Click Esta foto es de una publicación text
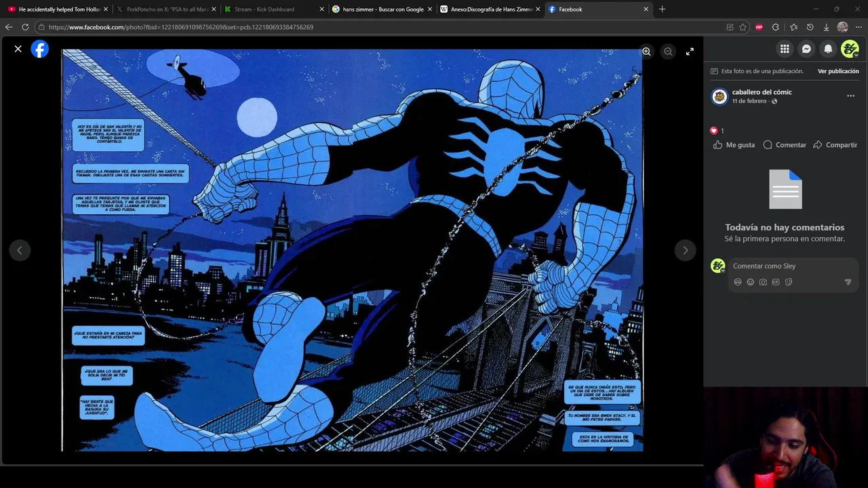868x488 pixels. click(762, 71)
